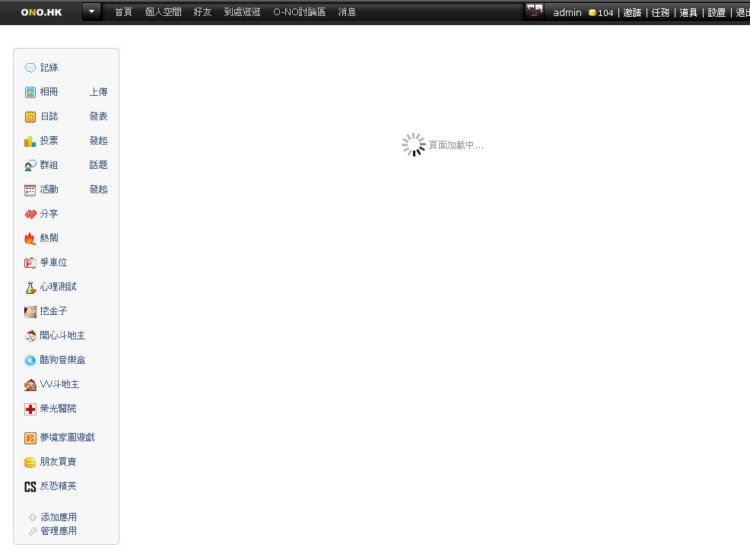Open 到處逛逛 in the top navigation
The height and width of the screenshot is (560, 750).
tap(242, 12)
